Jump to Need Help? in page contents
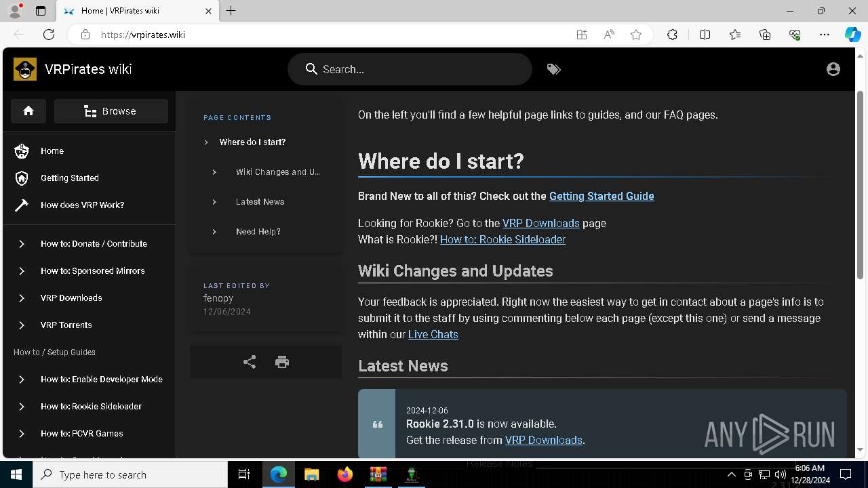Viewport: 868px width, 488px height. click(258, 232)
